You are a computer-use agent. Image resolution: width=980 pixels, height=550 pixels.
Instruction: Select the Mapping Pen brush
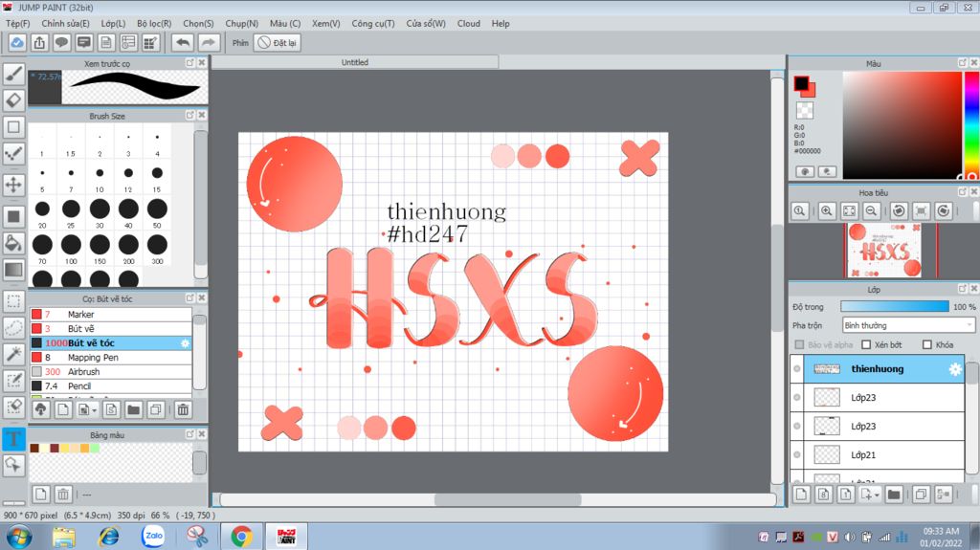tap(111, 358)
